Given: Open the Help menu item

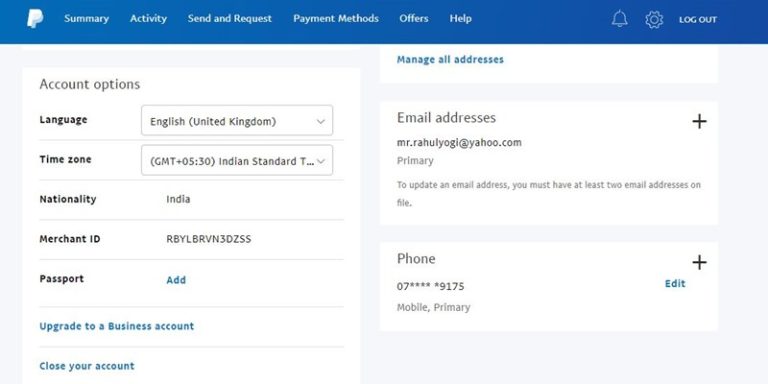Looking at the screenshot, I should pyautogui.click(x=460, y=19).
